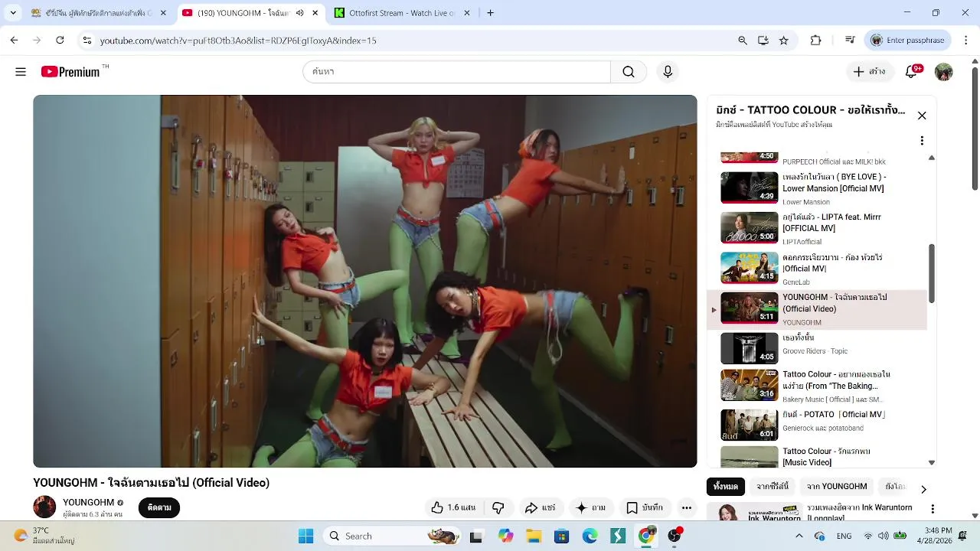Launch Microsoft Edge from taskbar

[x=590, y=536]
